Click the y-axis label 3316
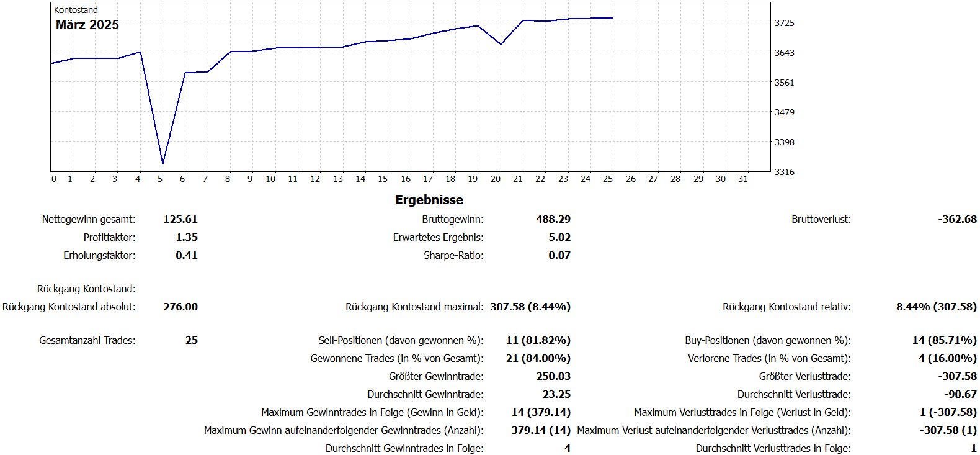Screen dimensions: 980x455 pos(785,172)
